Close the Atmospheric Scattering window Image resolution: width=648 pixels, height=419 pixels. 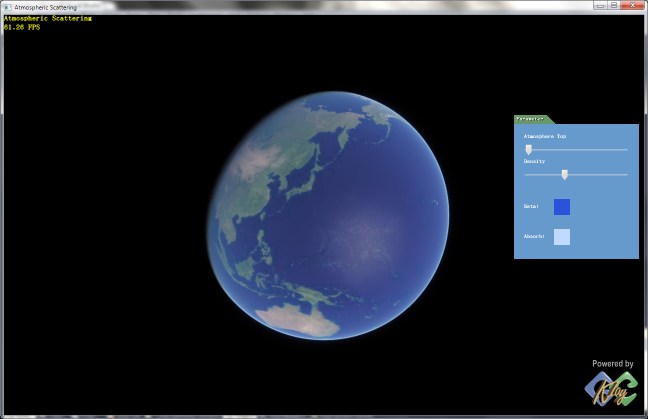(x=632, y=6)
